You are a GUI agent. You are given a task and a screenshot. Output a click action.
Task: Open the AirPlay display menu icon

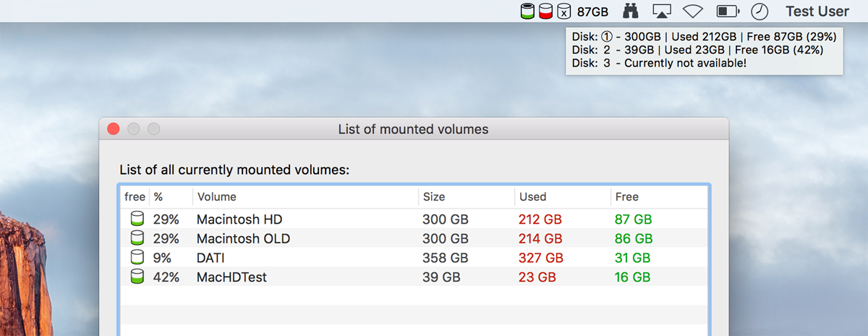pos(662,12)
